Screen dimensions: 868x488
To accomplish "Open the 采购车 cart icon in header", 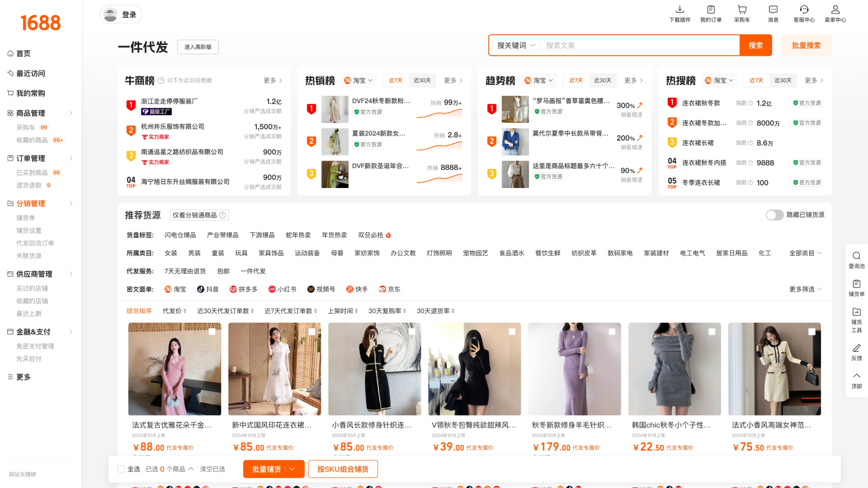I will (x=742, y=9).
